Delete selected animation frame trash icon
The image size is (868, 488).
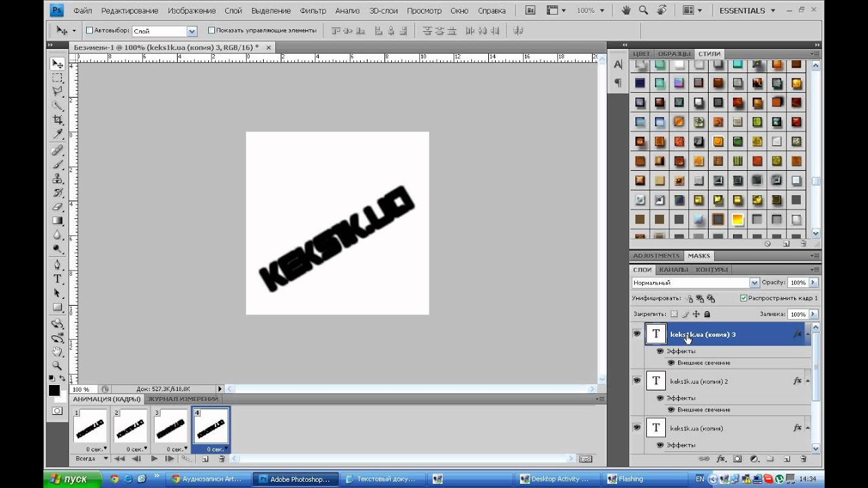[x=222, y=459]
